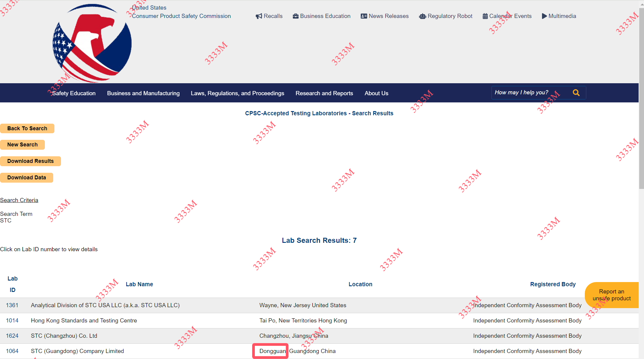Screen dimensions: 644x359
Task: Click the Regulatory Robot icon
Action: coord(422,16)
